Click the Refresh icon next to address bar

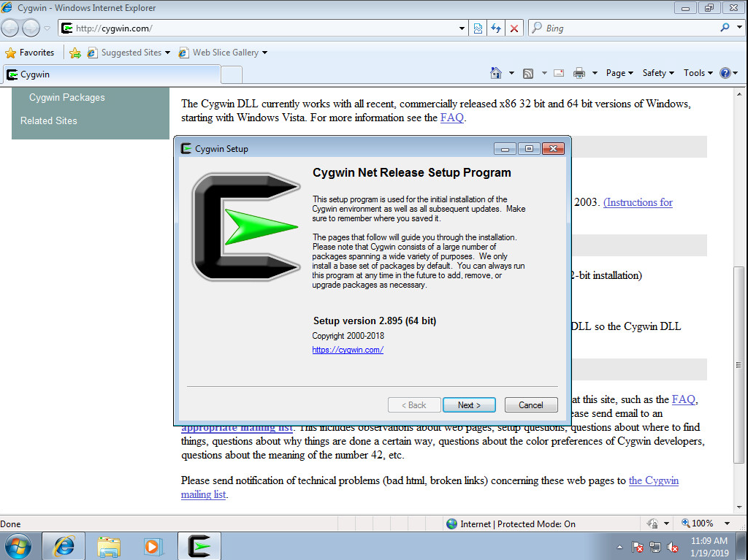click(496, 28)
